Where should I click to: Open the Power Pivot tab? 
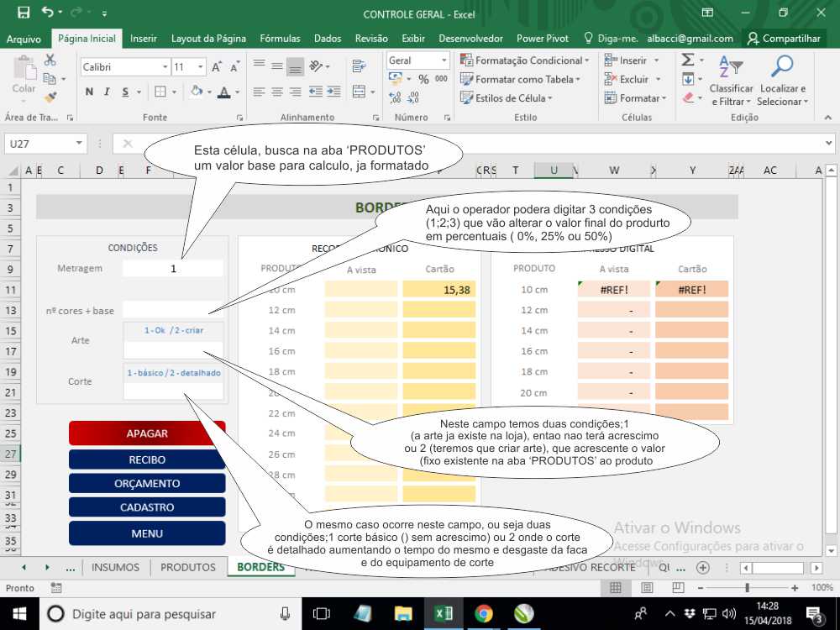[x=543, y=39]
